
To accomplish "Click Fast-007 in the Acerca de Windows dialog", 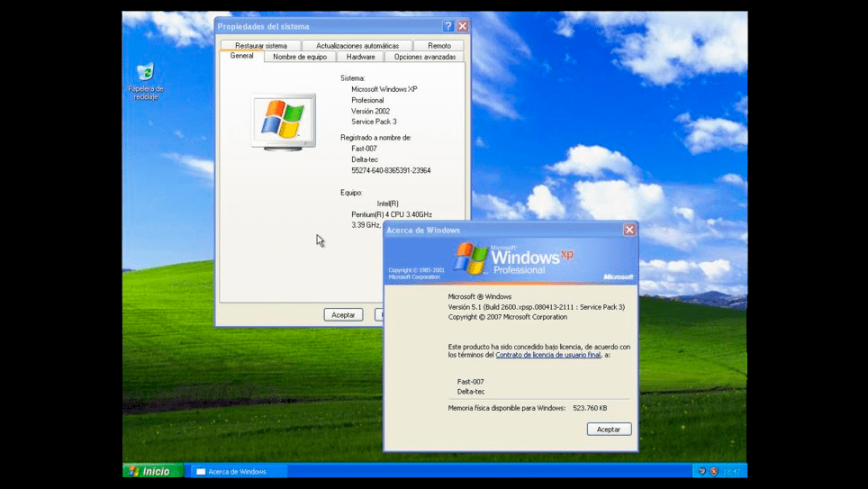I will (x=471, y=382).
